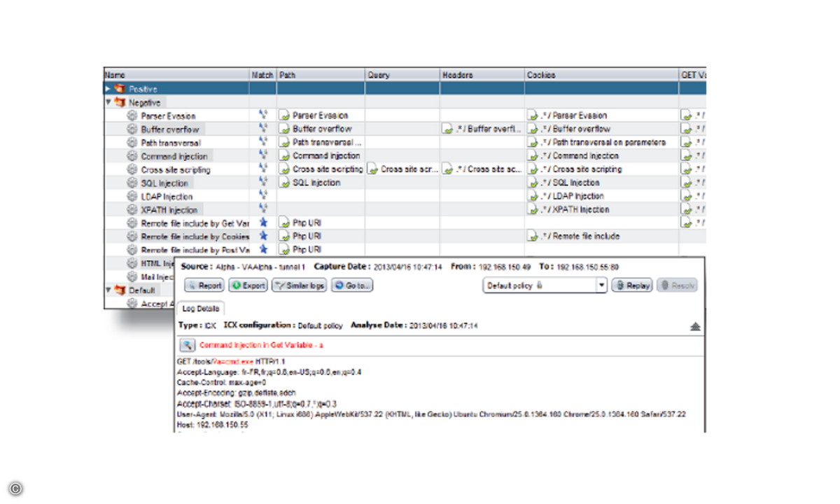840x504 pixels.
Task: Click the magnifier icon beside Command Injection alert
Action: (x=187, y=344)
